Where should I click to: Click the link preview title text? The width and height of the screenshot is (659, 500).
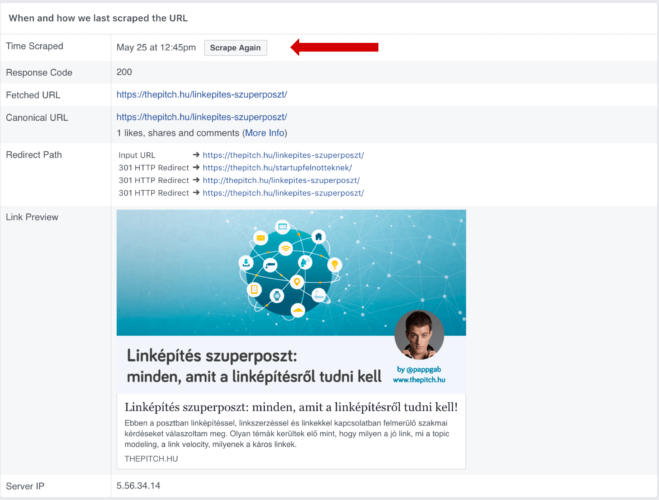[x=291, y=407]
